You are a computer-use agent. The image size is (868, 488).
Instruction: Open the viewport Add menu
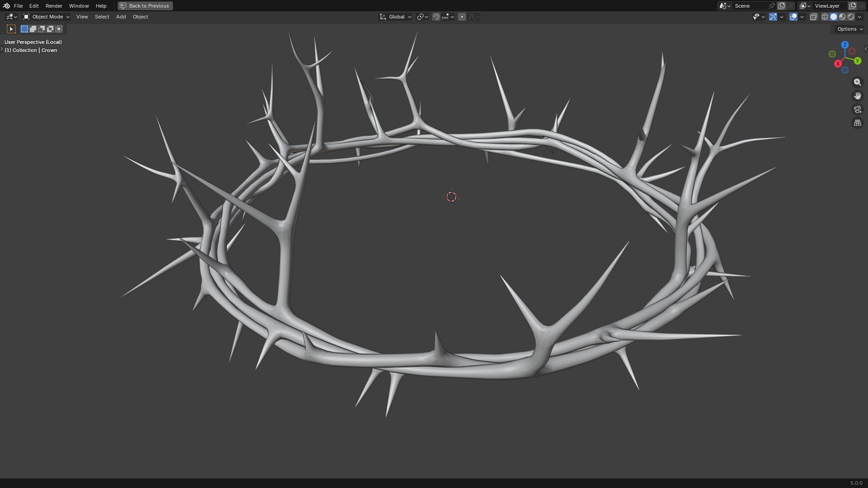121,17
